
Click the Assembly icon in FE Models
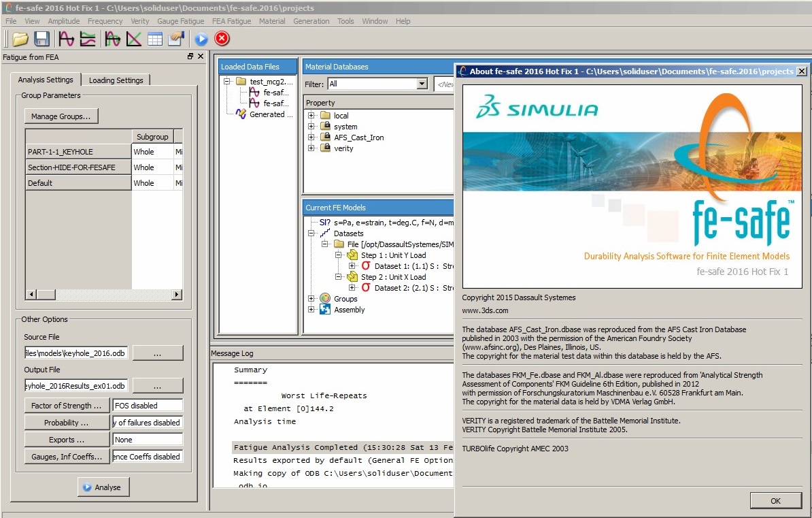(325, 310)
